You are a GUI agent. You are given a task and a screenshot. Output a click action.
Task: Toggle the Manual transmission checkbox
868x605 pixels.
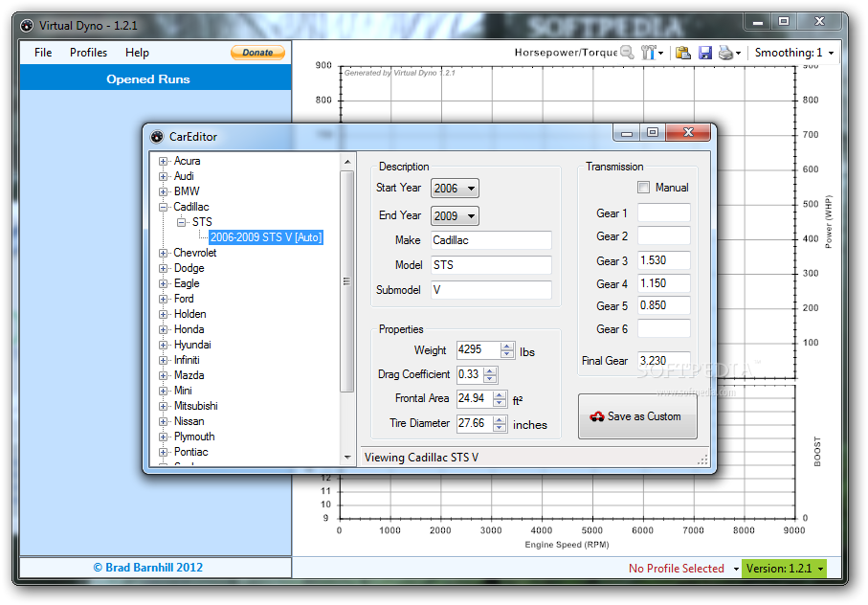coord(643,187)
